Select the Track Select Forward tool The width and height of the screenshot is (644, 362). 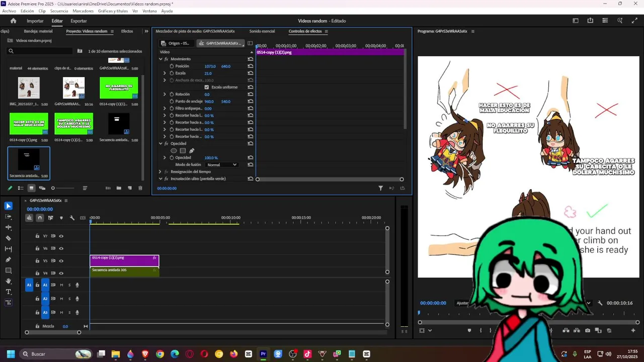coord(8,217)
